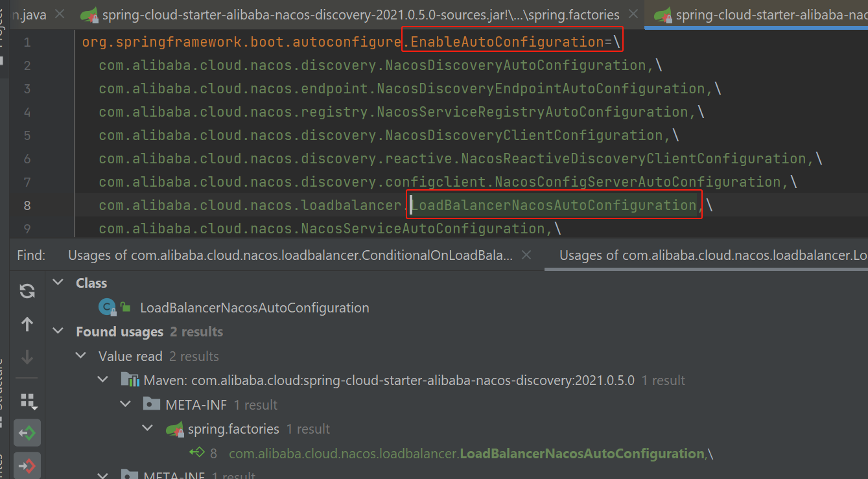The height and width of the screenshot is (479, 868).
Task: Click the class icon beside LoadBalancerNacosAutoConfiguration
Action: point(106,307)
